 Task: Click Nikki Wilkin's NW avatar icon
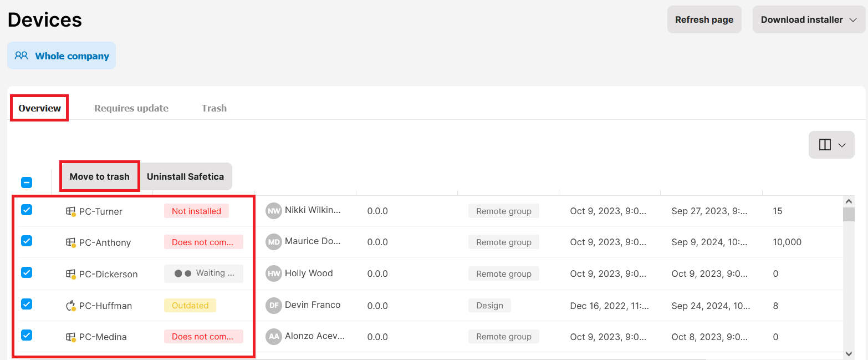[x=273, y=211]
